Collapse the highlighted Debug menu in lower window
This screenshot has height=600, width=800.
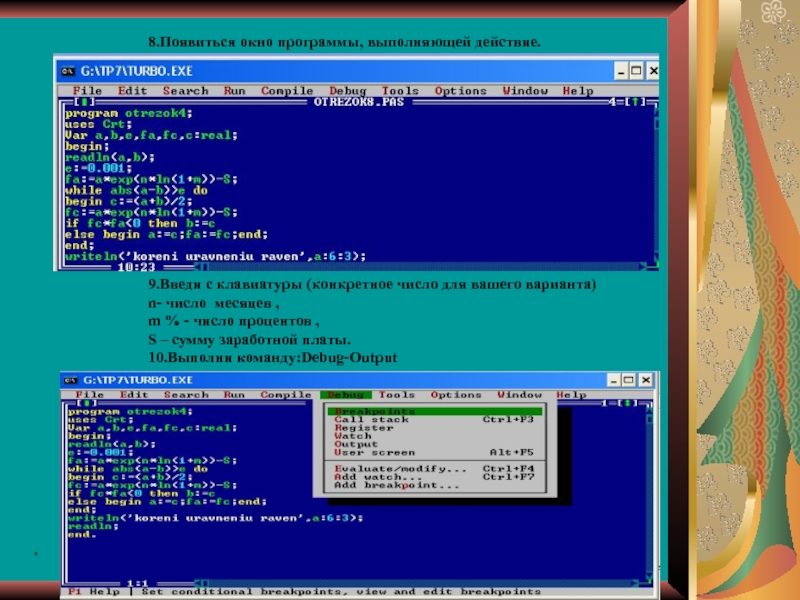point(346,395)
